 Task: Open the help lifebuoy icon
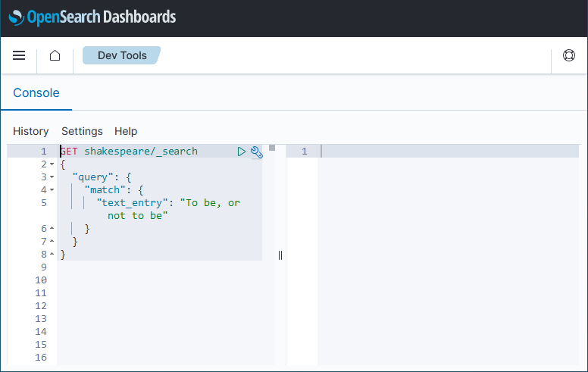tap(569, 55)
